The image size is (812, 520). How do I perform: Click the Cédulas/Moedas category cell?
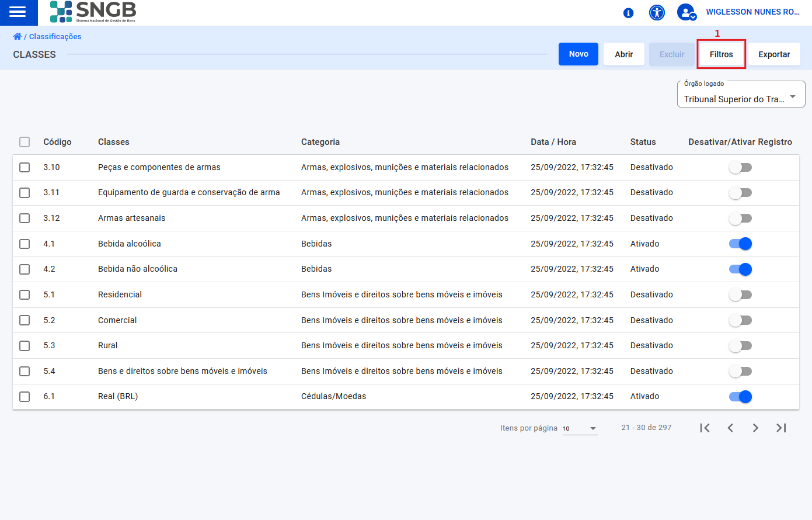point(334,396)
